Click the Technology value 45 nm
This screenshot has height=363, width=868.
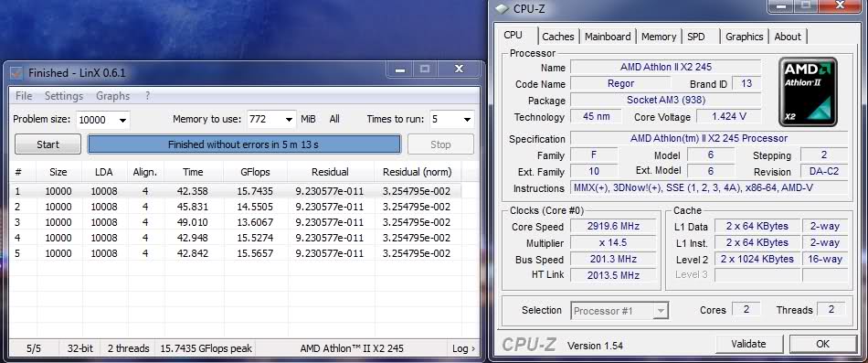click(x=596, y=117)
